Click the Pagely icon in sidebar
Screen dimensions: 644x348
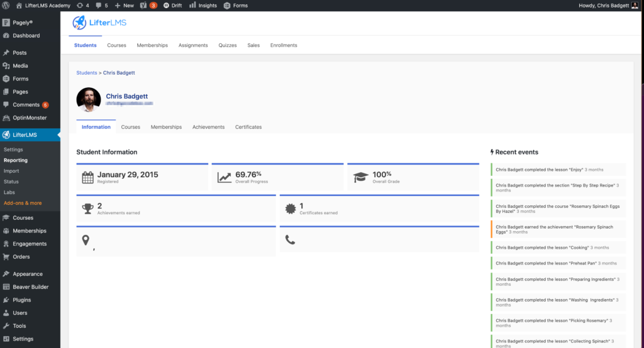point(6,23)
